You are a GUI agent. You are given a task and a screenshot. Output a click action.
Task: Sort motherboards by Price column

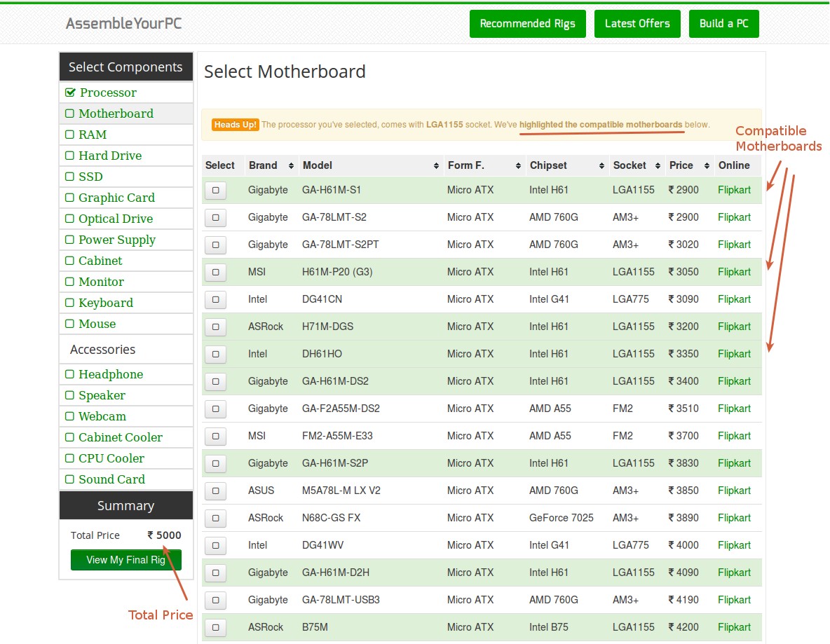(682, 165)
